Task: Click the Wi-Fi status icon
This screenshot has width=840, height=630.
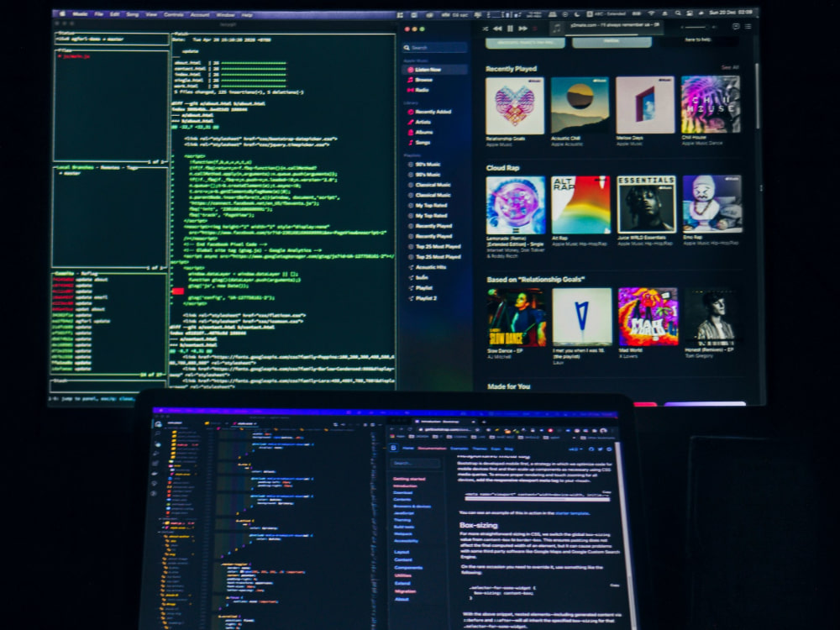Action: 652,13
